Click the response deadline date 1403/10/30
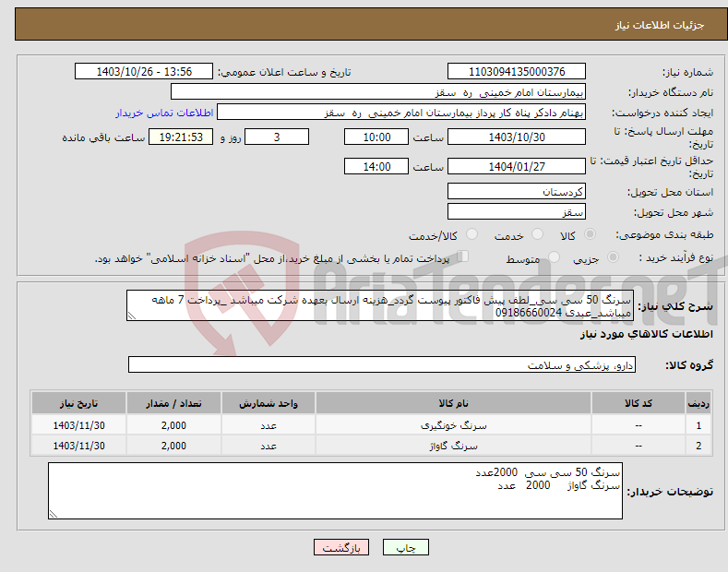Viewport: 728px width, 572px height. click(x=517, y=137)
